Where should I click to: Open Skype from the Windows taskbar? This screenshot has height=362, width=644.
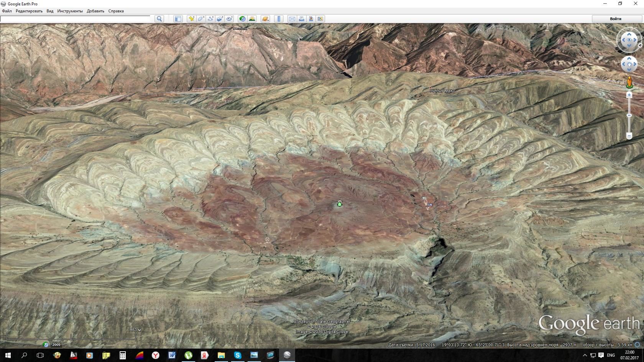(x=238, y=355)
